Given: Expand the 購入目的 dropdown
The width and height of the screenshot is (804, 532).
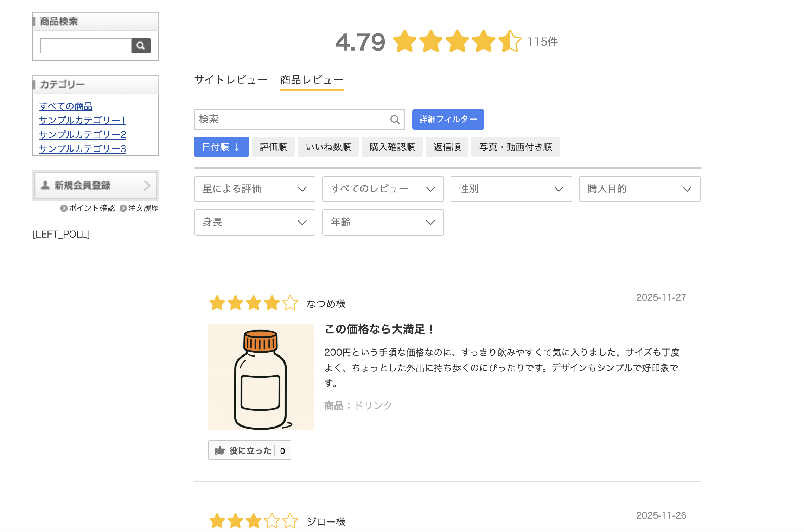Looking at the screenshot, I should click(x=639, y=189).
